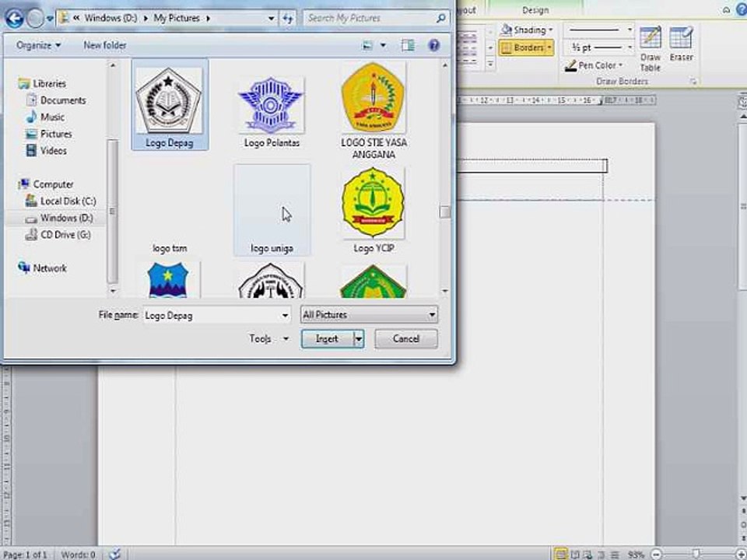This screenshot has height=560, width=747.
Task: Open the dialog Help icon
Action: point(433,45)
